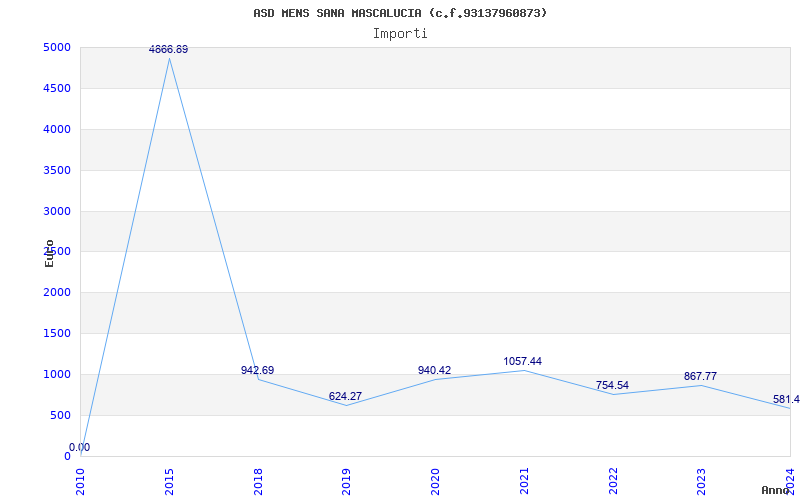This screenshot has width=800, height=500.
Task: Select the 867.77 data label
Action: pos(701,377)
